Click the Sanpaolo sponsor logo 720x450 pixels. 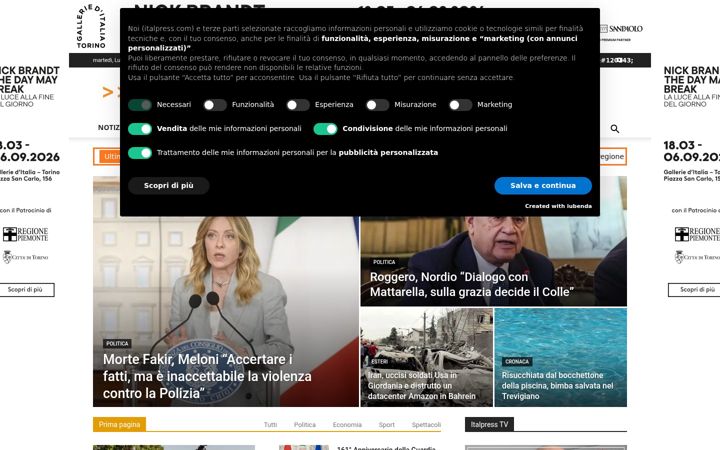tap(622, 29)
